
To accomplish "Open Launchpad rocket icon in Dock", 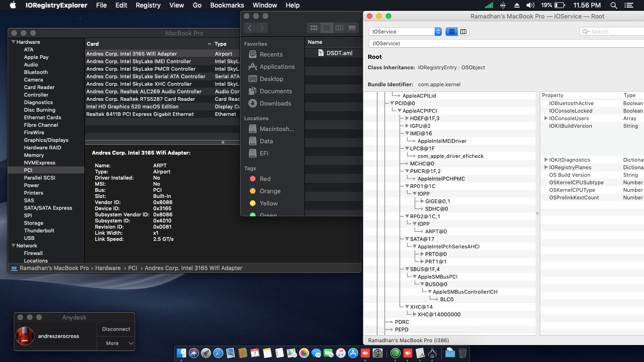I will tap(206, 353).
